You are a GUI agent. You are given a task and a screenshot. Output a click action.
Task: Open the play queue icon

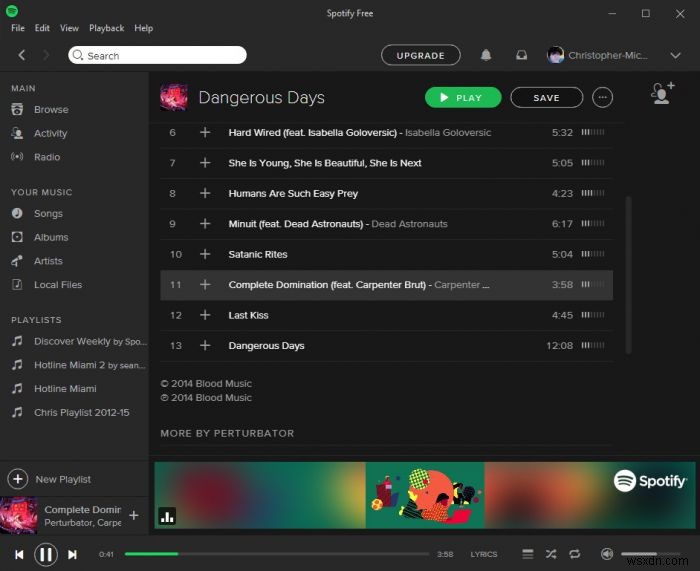[528, 554]
